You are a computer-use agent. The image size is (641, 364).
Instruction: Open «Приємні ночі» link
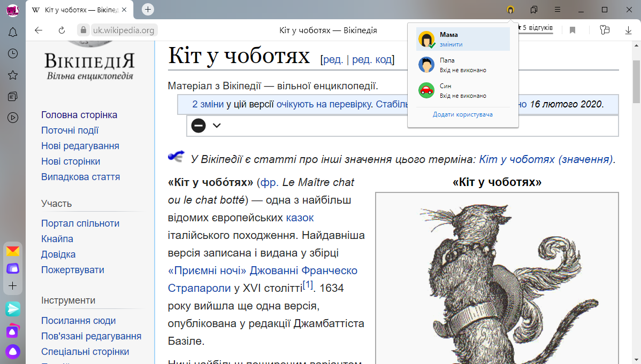pos(207,270)
